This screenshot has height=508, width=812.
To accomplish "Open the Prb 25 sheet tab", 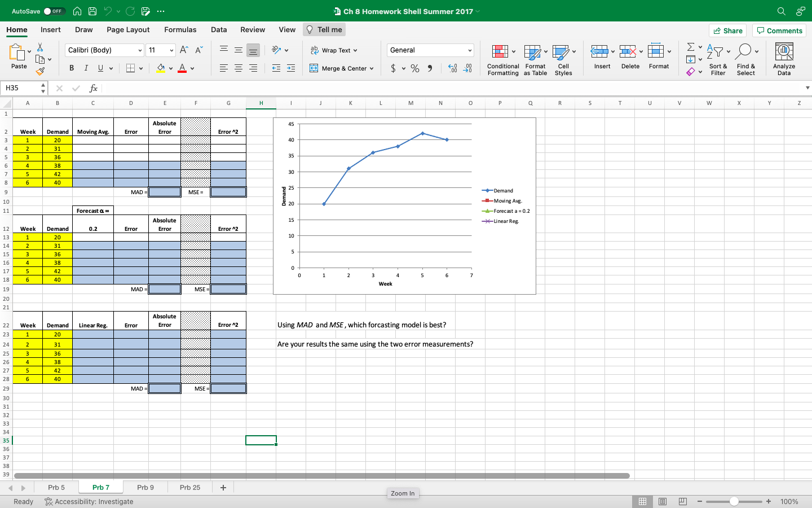I will tap(190, 487).
